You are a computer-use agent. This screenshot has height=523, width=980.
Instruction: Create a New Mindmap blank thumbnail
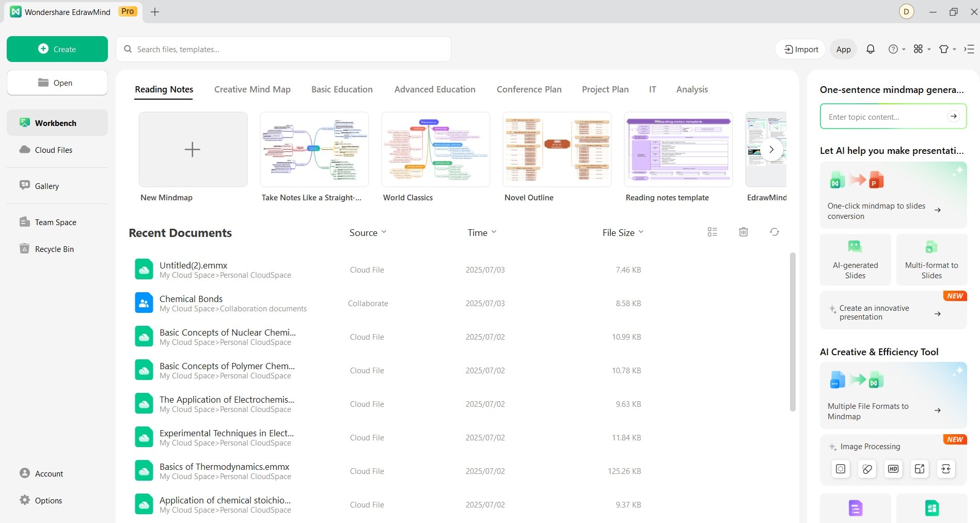193,149
